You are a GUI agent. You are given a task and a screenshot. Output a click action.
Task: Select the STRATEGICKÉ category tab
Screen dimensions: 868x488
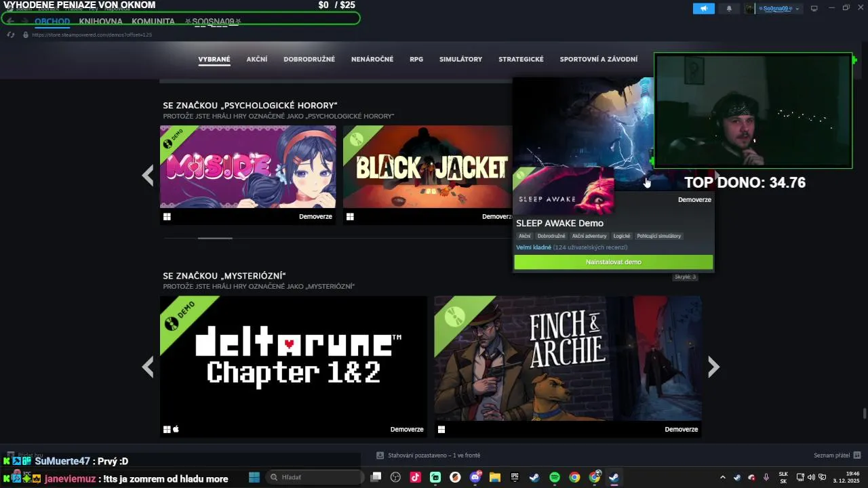(521, 60)
